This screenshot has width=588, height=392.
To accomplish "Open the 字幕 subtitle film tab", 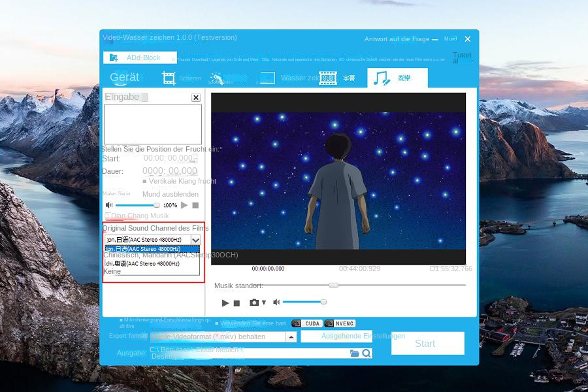I will coord(336,78).
